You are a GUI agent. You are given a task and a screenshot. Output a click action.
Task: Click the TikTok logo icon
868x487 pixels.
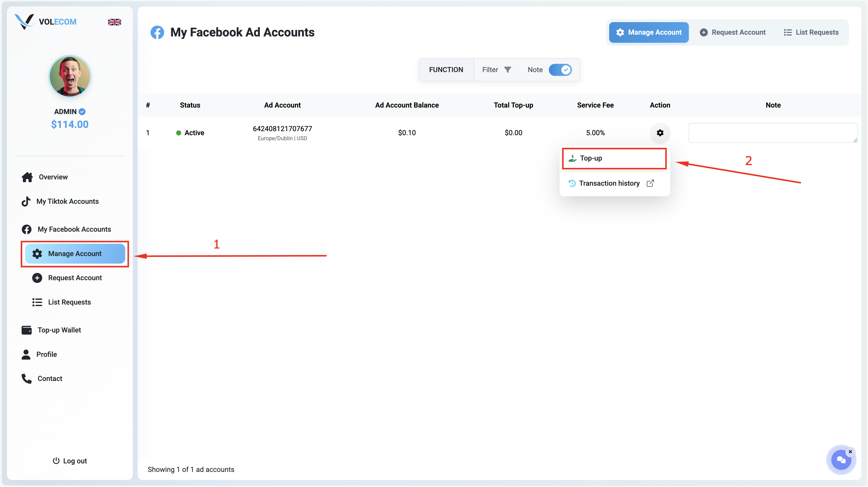(x=26, y=201)
